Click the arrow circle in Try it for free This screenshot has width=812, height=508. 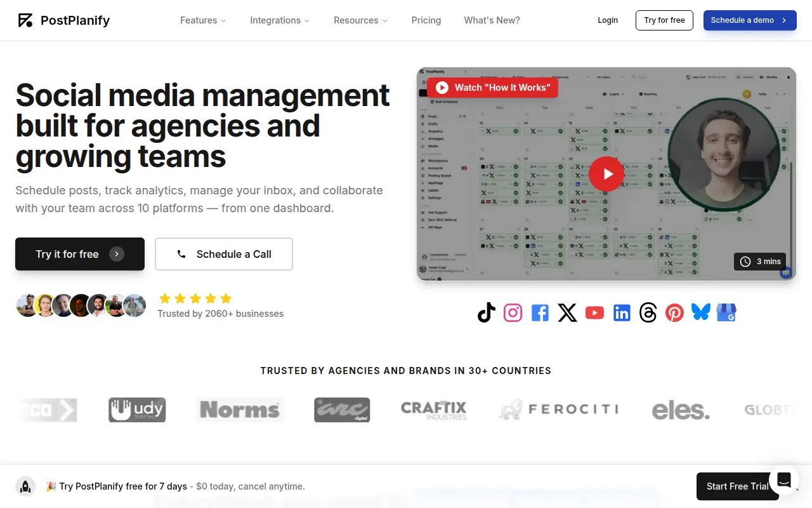[x=117, y=254]
